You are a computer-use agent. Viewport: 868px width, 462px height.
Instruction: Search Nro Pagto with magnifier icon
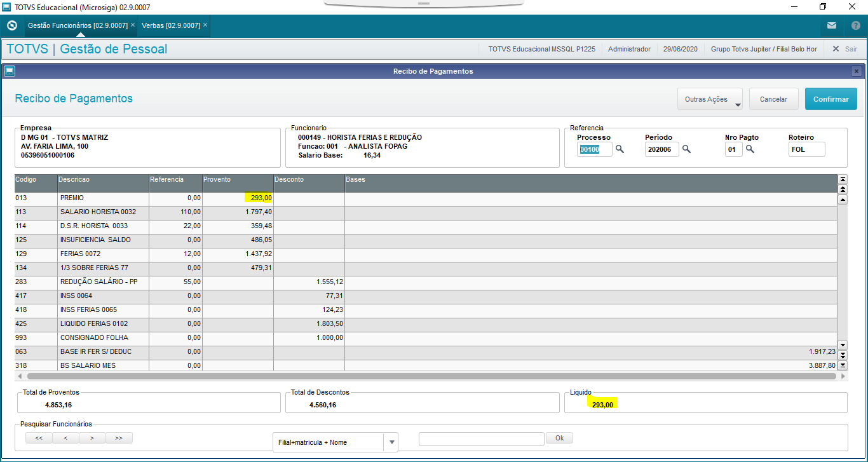click(750, 149)
